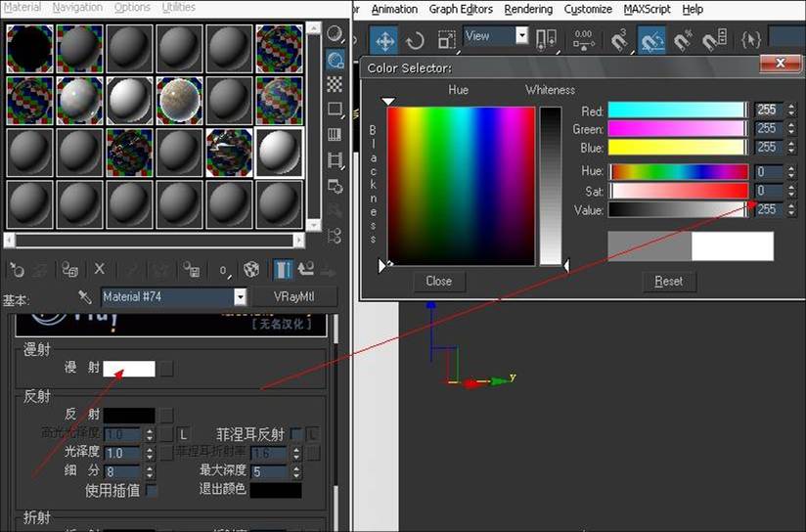This screenshot has width=806, height=532.
Task: Click Show Map in Viewport icon
Action: [250, 269]
